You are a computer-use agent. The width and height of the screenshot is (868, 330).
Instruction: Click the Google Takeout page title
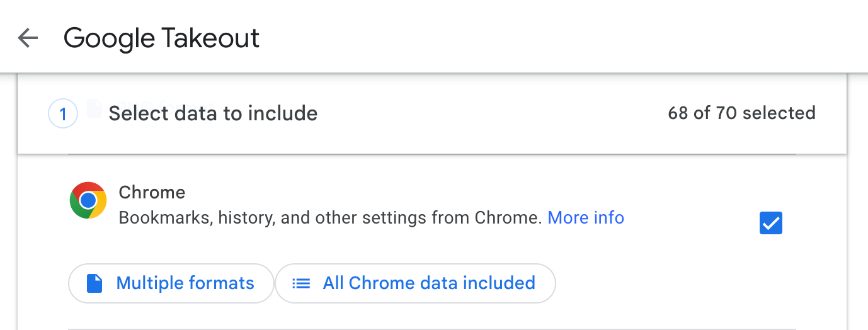[161, 38]
